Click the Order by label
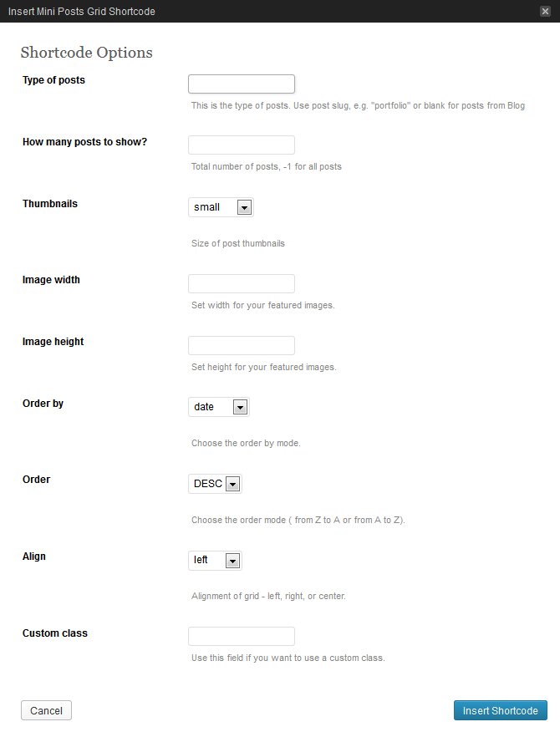Viewport: 560px width, 737px height. point(43,404)
